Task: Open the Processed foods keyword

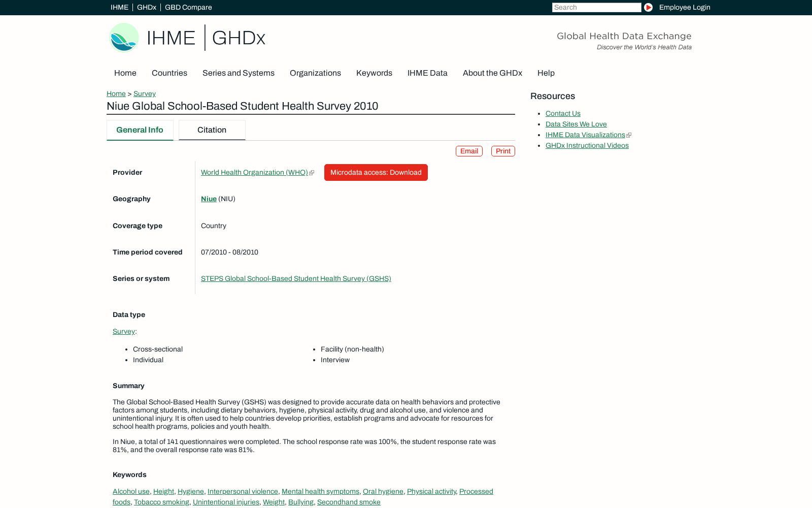Action: (476, 492)
